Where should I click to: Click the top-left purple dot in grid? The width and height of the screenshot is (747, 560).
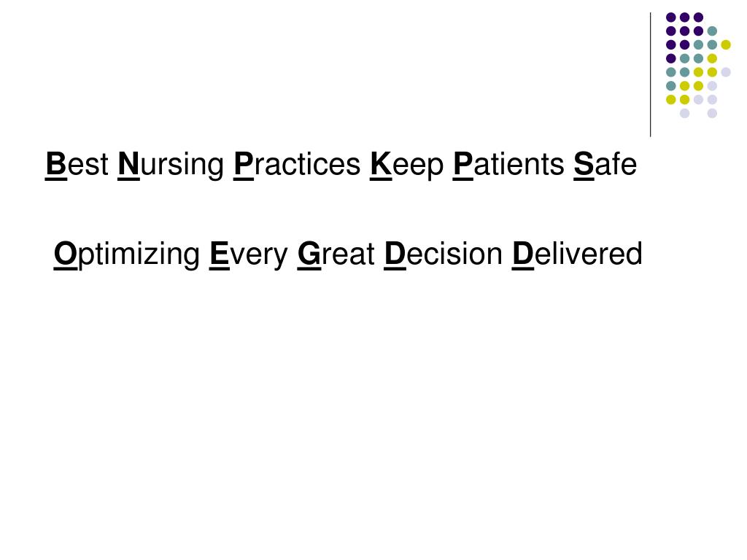point(671,17)
